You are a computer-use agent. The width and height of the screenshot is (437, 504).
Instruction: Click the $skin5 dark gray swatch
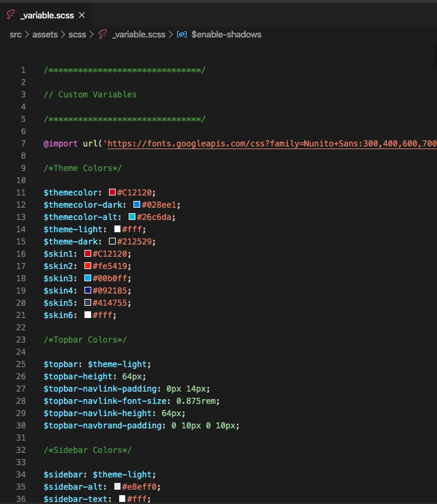tap(88, 302)
